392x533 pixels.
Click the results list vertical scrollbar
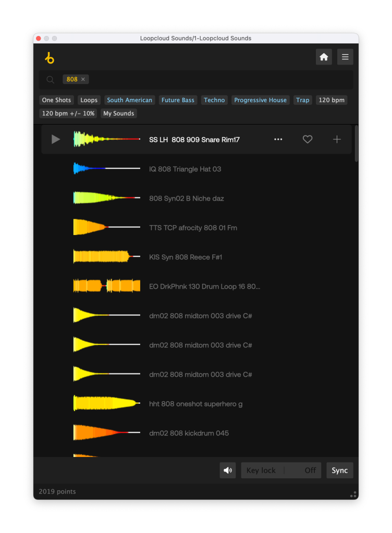click(357, 143)
